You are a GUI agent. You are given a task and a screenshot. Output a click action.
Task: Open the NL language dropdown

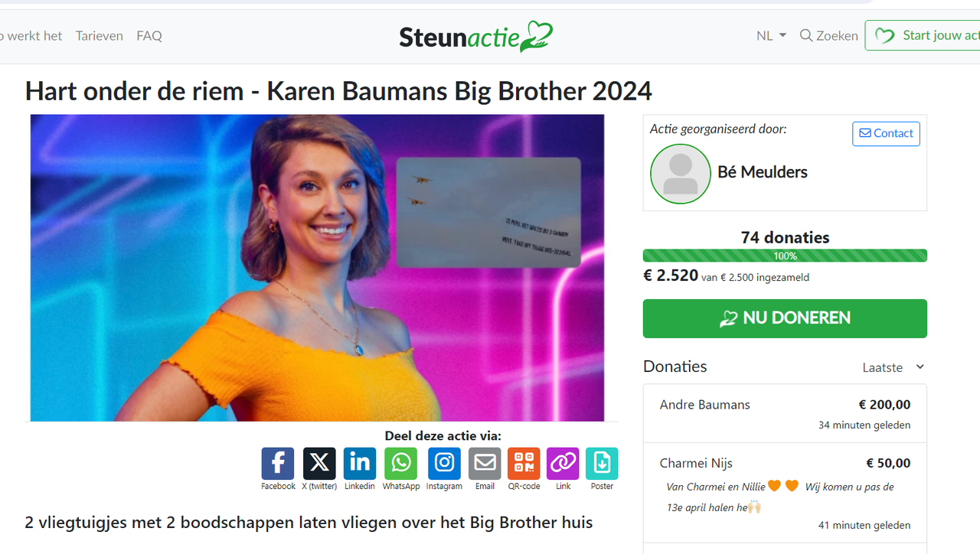point(771,36)
